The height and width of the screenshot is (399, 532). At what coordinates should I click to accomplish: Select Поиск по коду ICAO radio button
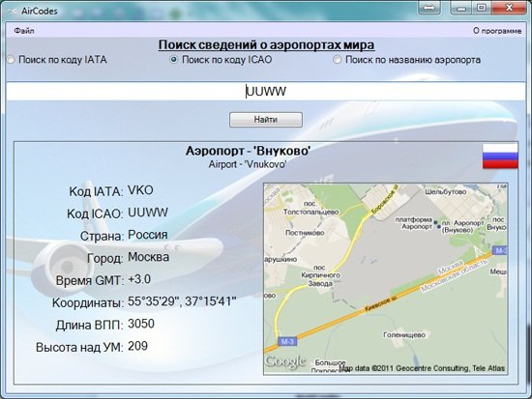point(174,60)
